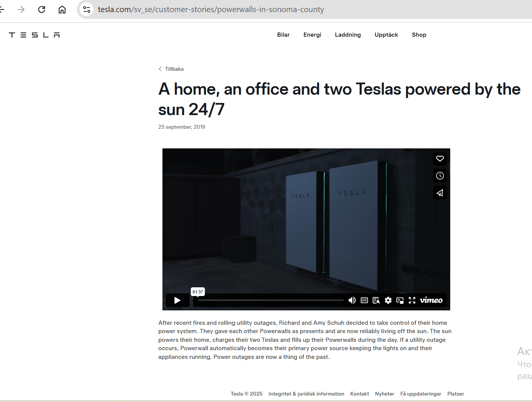532x402 pixels.
Task: Open Platser footer link
Action: tap(456, 394)
